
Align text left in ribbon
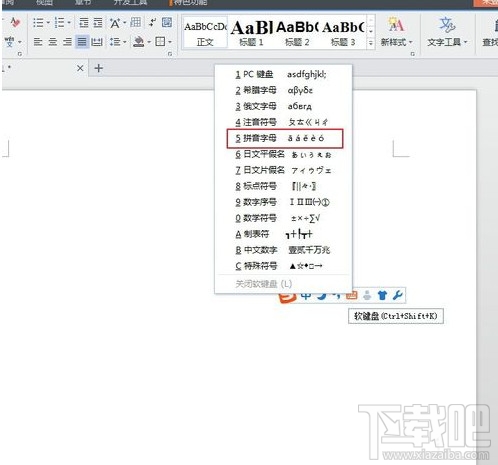(x=38, y=42)
